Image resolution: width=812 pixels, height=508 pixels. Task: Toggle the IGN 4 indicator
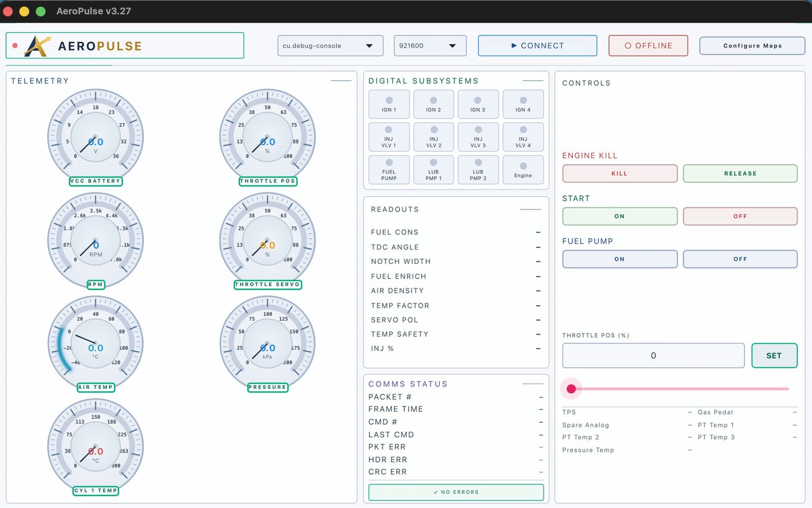(523, 104)
